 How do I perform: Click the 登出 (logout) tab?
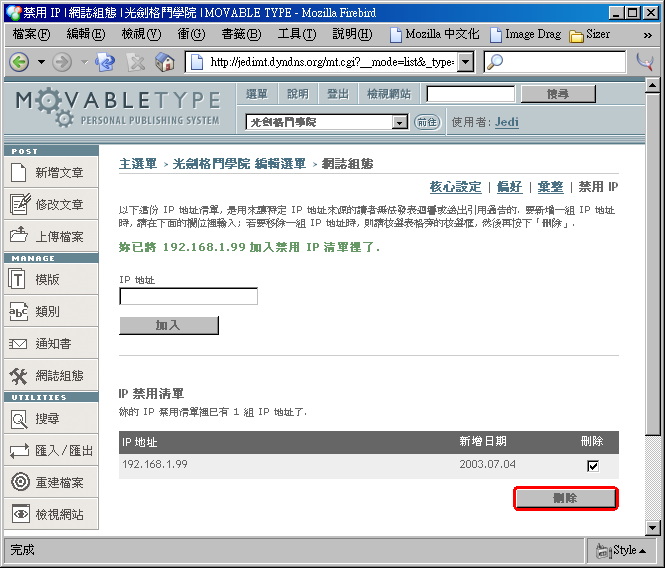click(x=338, y=94)
